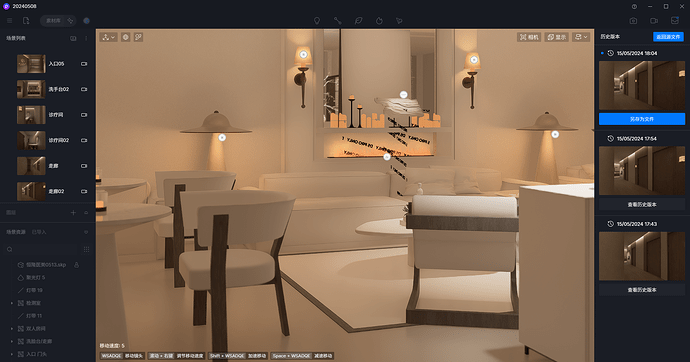Click the screenshot camera icon top right
The width and height of the screenshot is (690, 362).
click(633, 21)
